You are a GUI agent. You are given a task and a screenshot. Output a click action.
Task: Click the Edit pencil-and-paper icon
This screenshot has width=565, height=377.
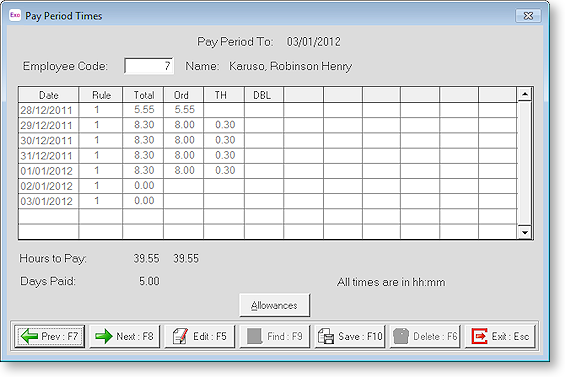point(180,336)
